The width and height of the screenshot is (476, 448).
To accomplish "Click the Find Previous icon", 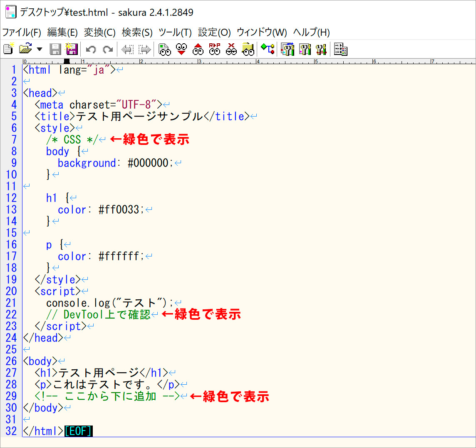I will (x=198, y=49).
